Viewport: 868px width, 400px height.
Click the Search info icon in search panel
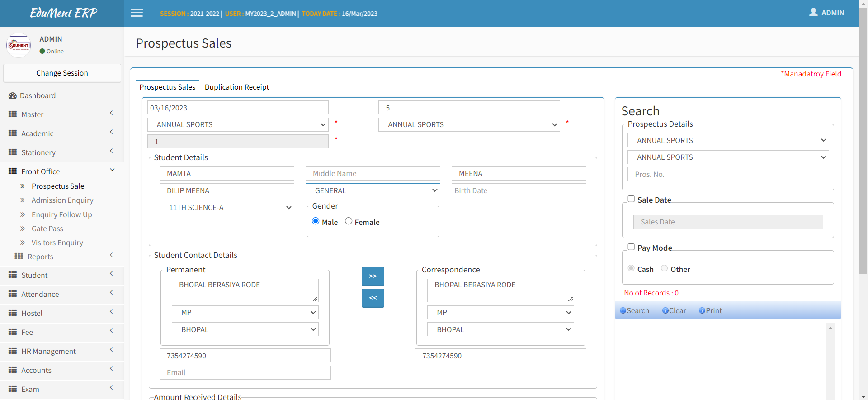pyautogui.click(x=623, y=311)
